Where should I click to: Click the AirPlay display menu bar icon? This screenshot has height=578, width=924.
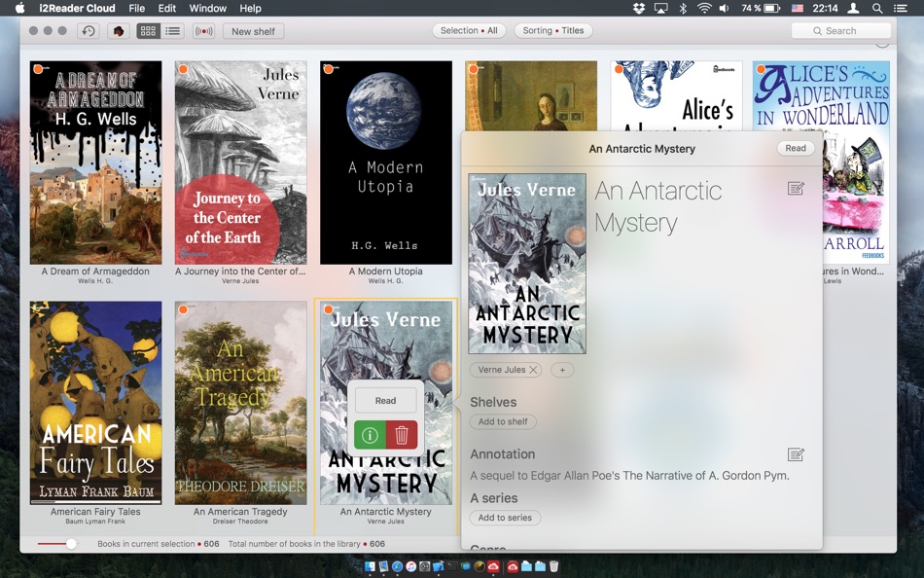[661, 8]
